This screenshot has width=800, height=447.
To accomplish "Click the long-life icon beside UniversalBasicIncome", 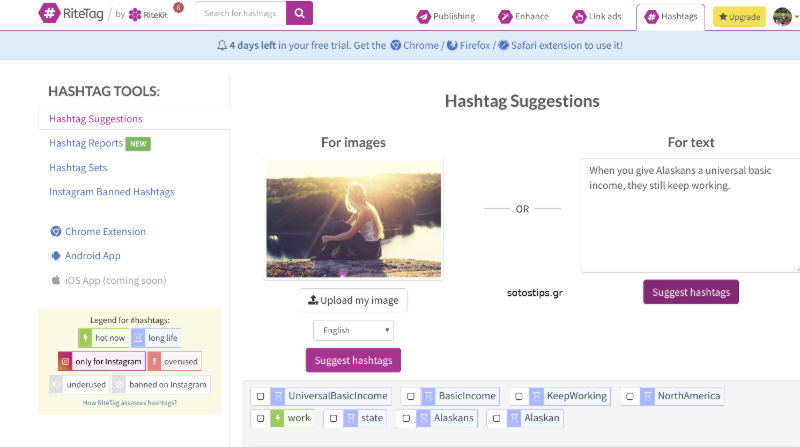I will (278, 396).
